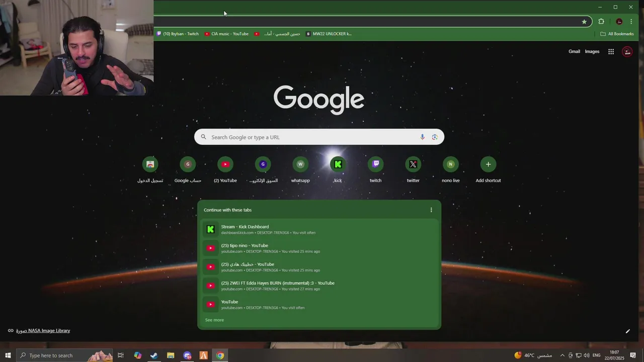Open the Google apps grid

[611, 51]
